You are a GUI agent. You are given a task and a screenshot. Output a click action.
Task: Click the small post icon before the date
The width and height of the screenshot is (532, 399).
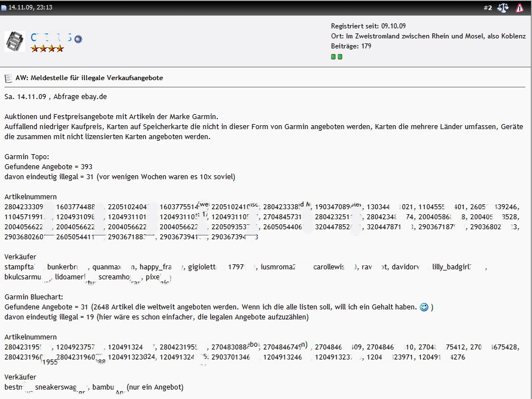(x=4, y=8)
